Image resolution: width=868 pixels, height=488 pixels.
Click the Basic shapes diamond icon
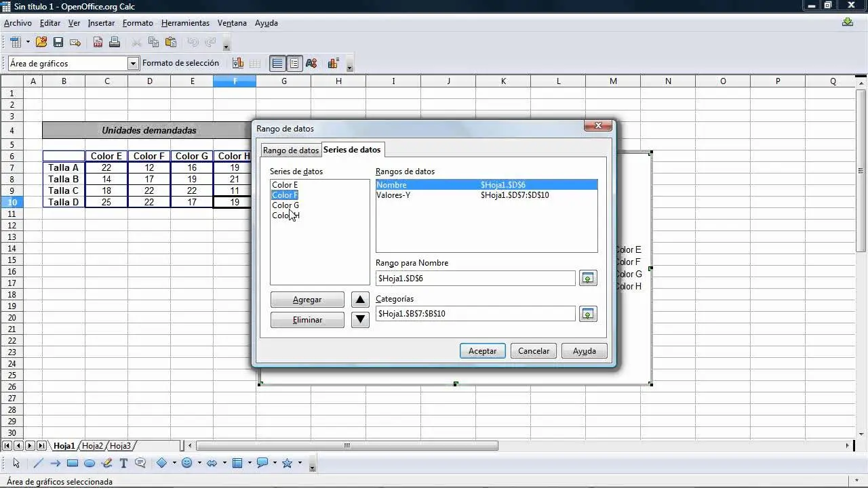click(162, 464)
